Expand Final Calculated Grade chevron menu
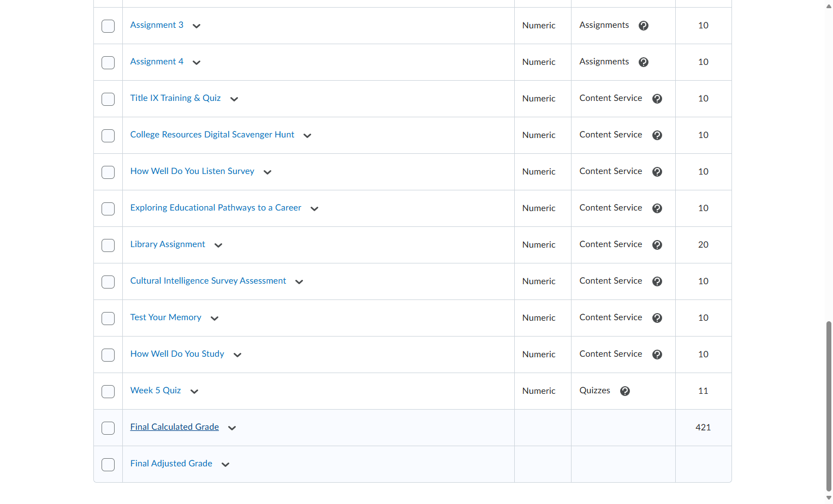The height and width of the screenshot is (504, 833). click(232, 428)
